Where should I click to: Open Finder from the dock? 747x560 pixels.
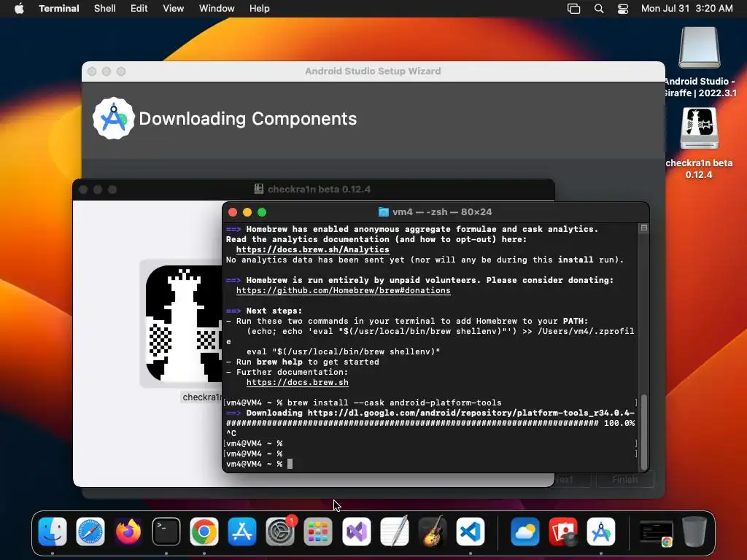point(53,532)
